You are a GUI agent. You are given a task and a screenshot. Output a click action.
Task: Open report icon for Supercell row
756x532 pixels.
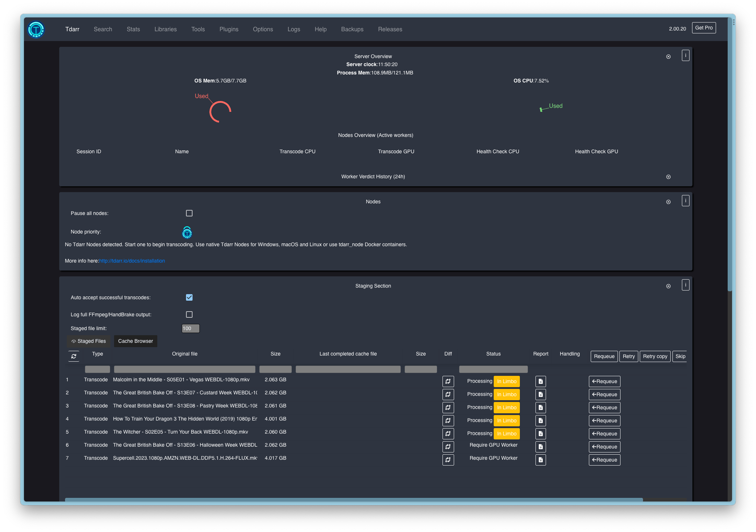(x=541, y=460)
